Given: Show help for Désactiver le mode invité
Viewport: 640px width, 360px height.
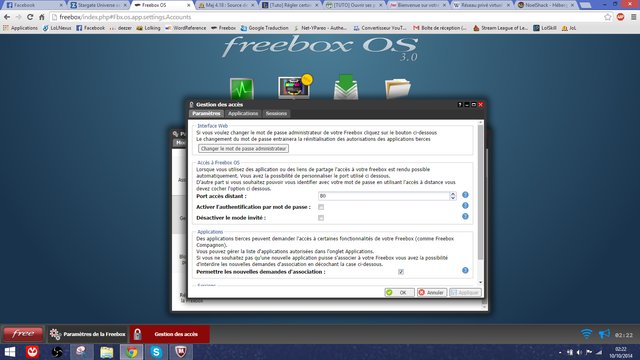Looking at the screenshot, I should coord(465,216).
